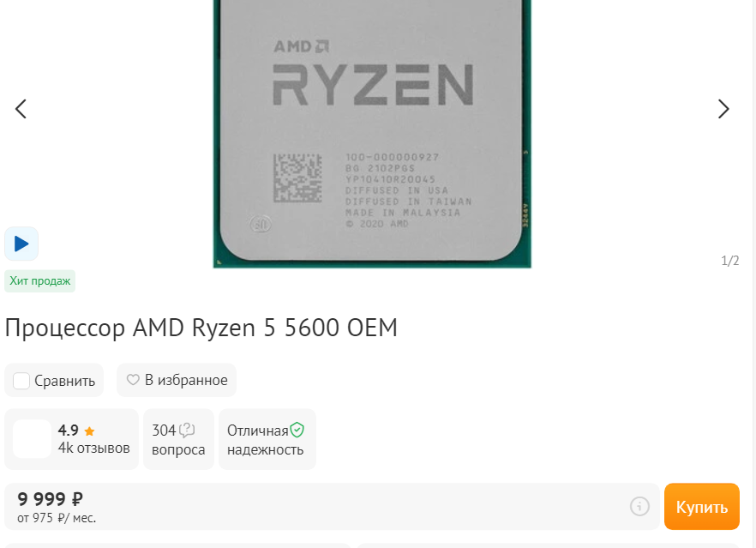Buy the processor with Купить
This screenshot has height=548, width=756.
[x=701, y=507]
